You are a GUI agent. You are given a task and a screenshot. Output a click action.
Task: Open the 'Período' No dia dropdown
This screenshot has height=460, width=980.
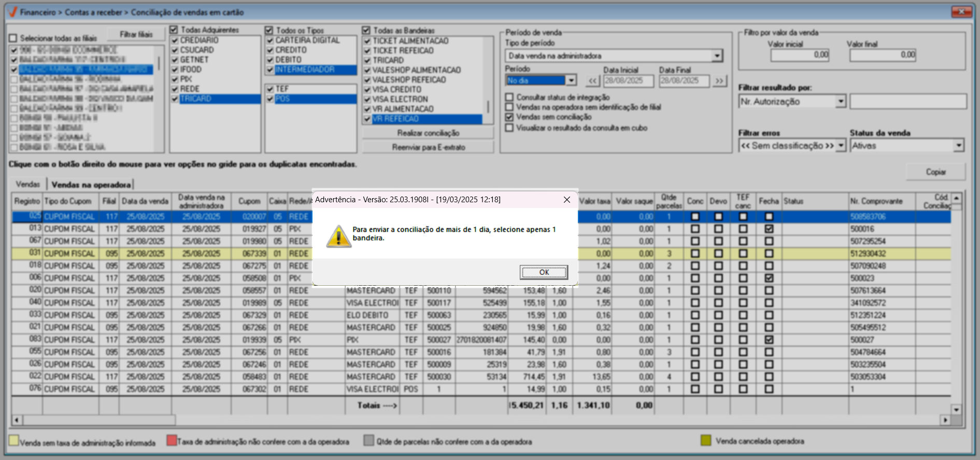click(571, 81)
